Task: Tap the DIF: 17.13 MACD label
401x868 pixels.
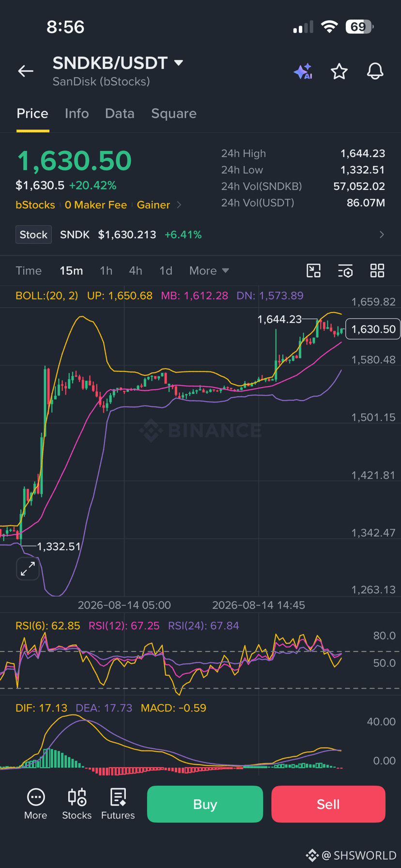Action: (x=42, y=708)
